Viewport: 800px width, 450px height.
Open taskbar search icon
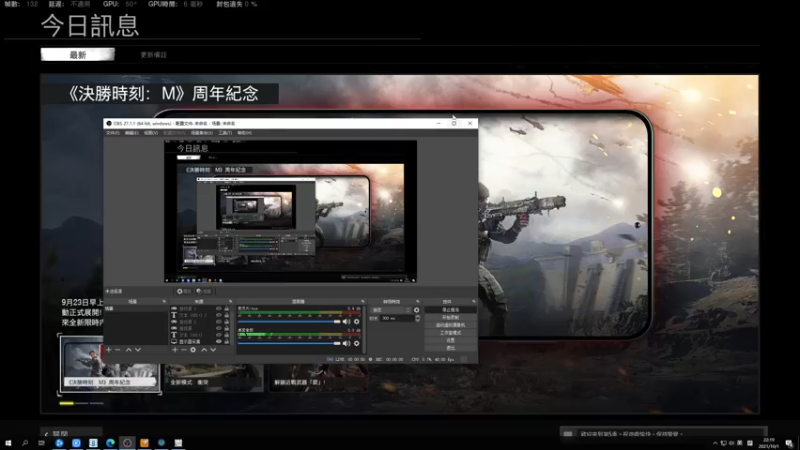point(24,443)
